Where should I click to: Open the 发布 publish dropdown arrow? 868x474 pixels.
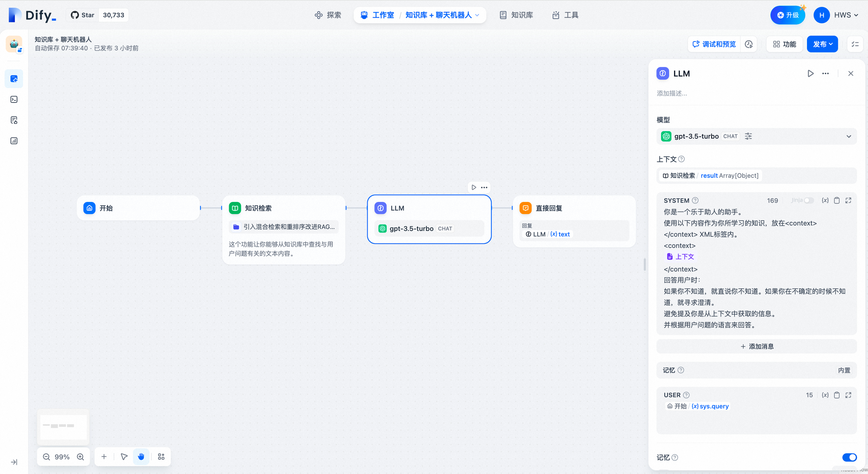point(831,44)
